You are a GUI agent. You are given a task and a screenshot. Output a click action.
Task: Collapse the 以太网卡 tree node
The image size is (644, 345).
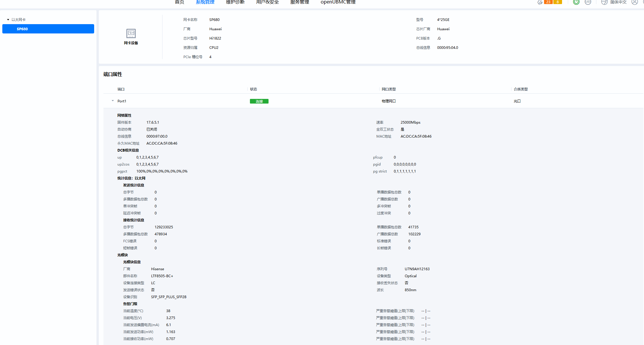[8, 20]
